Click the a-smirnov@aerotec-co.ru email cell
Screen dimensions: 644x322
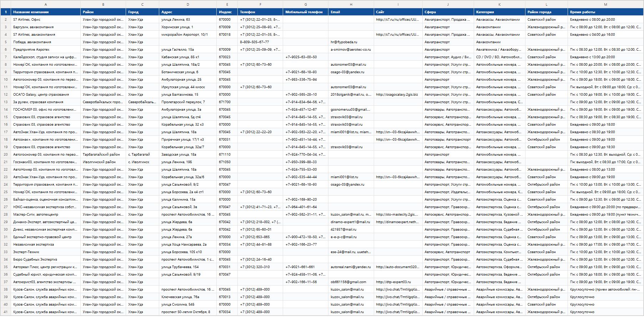tap(351, 50)
